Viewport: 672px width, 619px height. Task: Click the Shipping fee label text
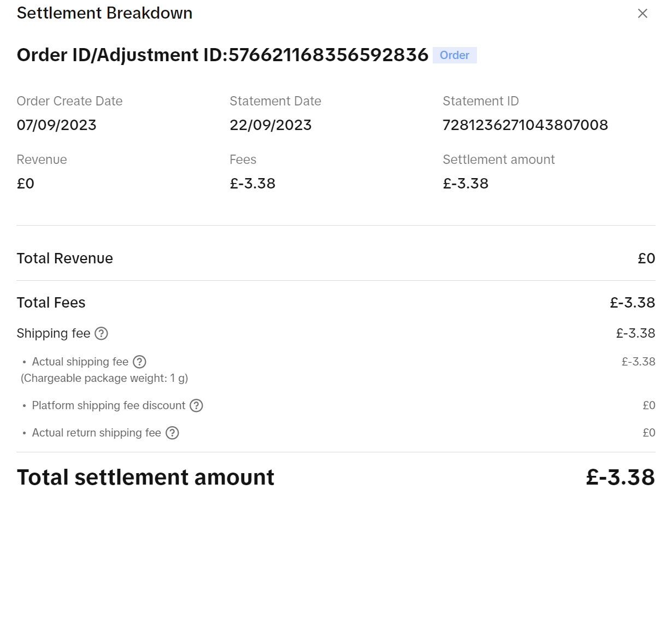(x=53, y=333)
